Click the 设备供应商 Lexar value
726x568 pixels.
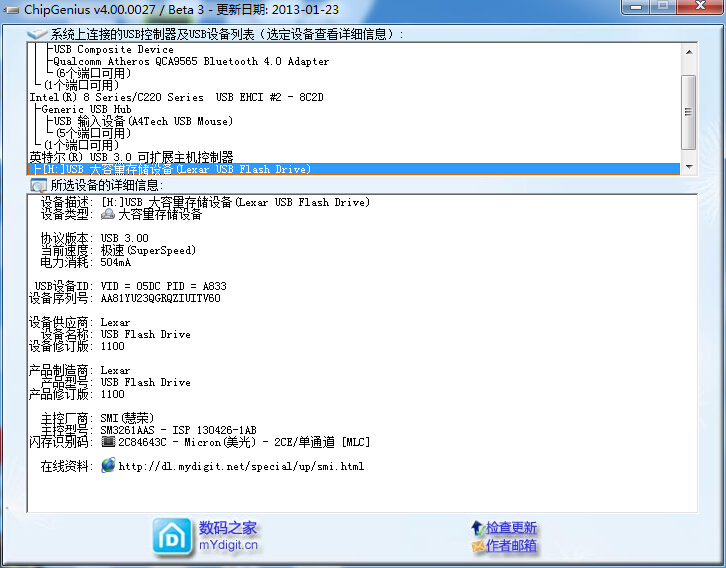click(x=115, y=322)
